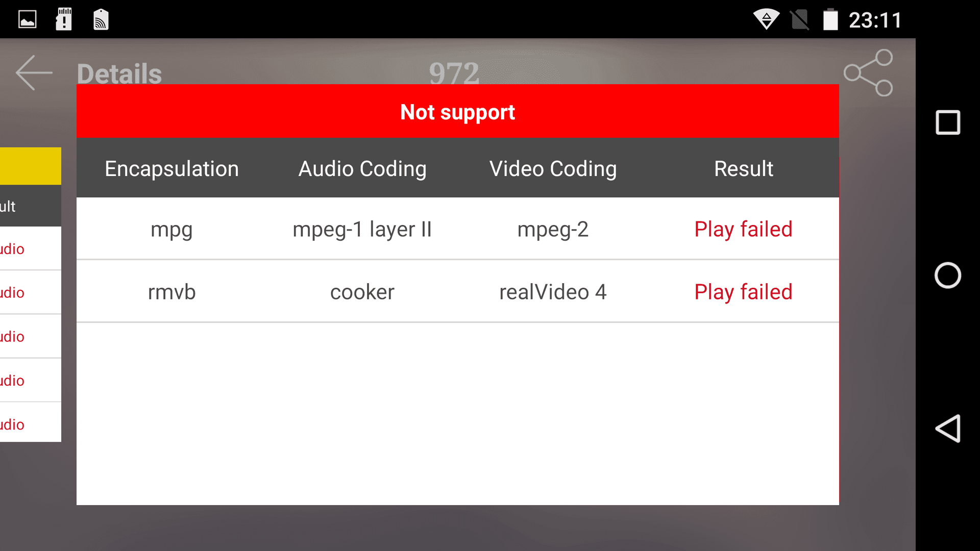Tap the red Not support title bar
Image resolution: width=980 pixels, height=551 pixels.
pos(458,111)
